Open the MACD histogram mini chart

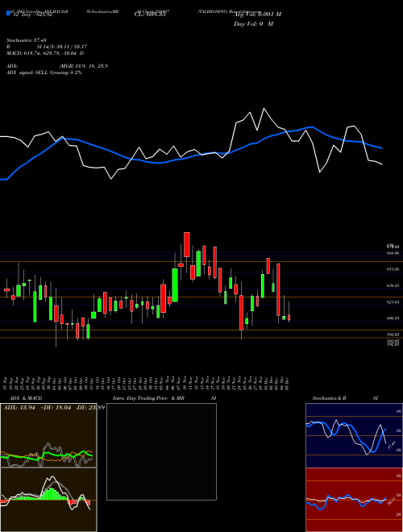tap(48, 500)
